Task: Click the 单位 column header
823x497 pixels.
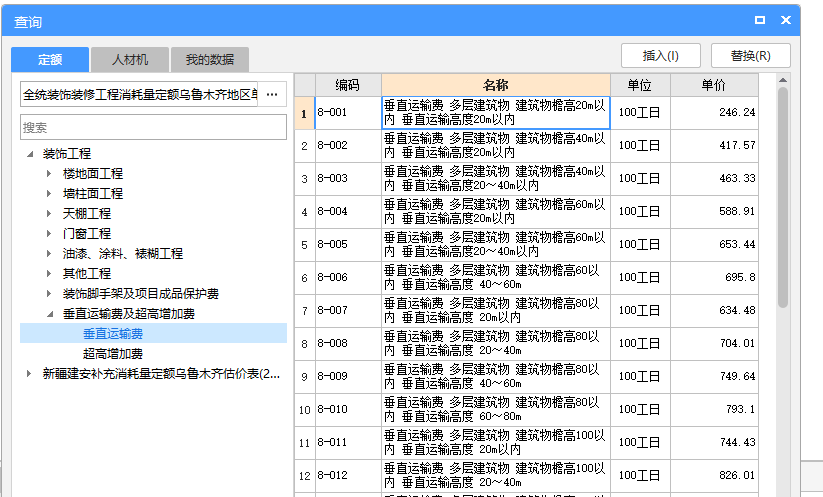Action: [x=640, y=85]
